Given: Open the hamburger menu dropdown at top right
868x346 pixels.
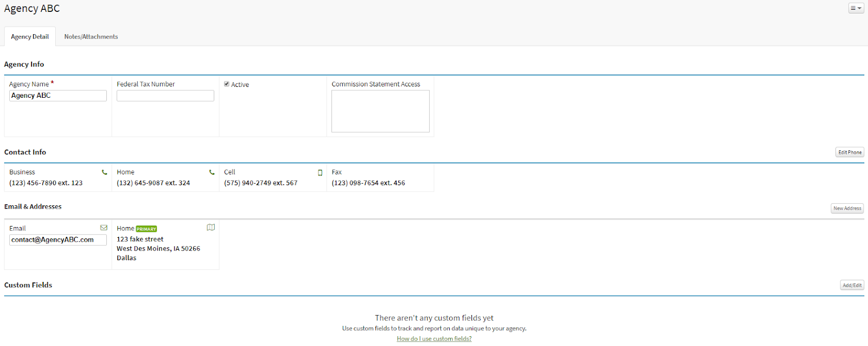Looking at the screenshot, I should 856,8.
